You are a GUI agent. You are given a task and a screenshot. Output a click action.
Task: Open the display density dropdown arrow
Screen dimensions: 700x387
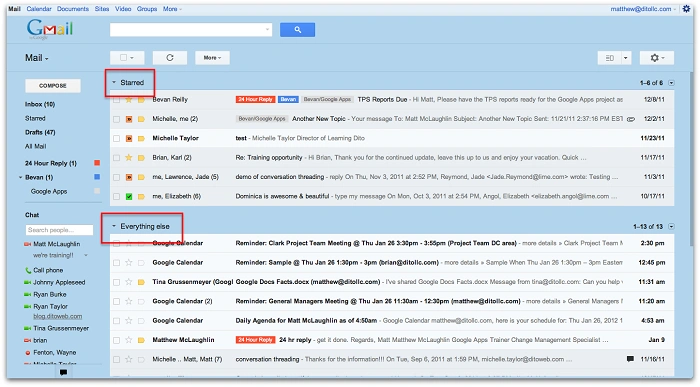pos(625,58)
